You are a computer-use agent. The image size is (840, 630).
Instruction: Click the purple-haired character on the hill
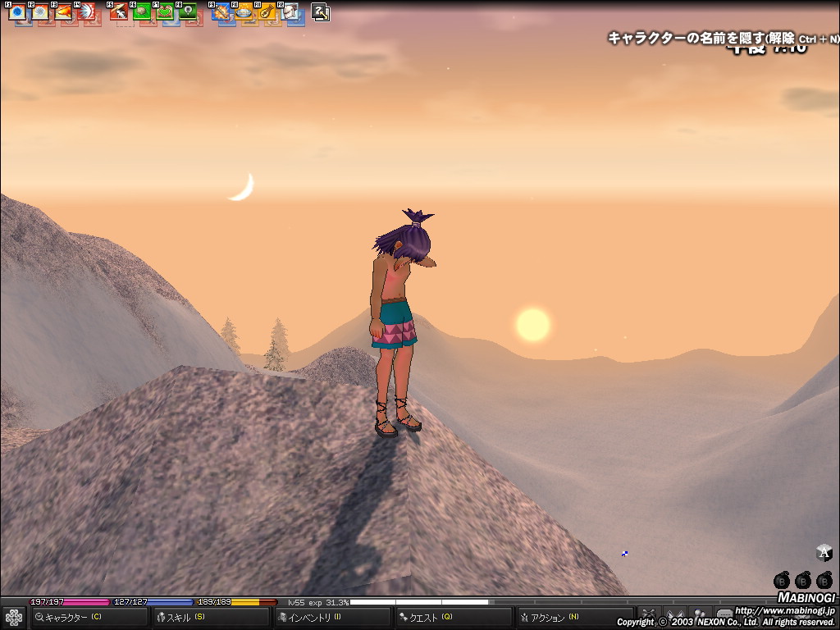[399, 323]
